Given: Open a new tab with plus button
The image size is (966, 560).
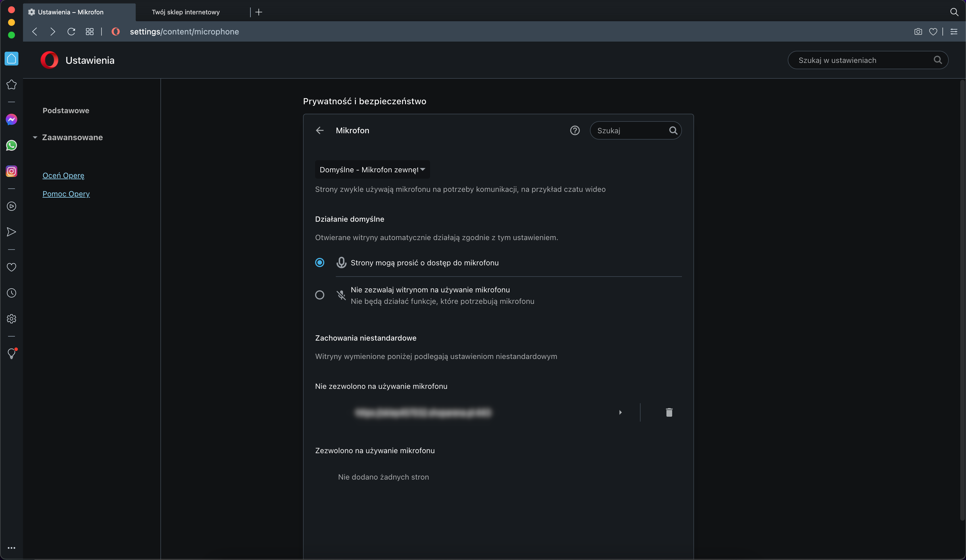Looking at the screenshot, I should click(x=259, y=12).
